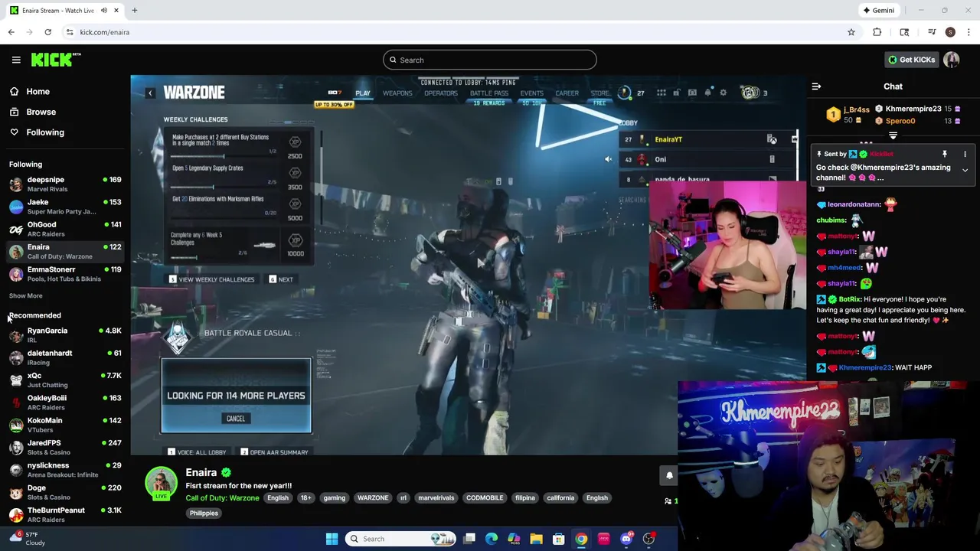Open Jaeke followed channel
980x551 pixels.
point(65,207)
